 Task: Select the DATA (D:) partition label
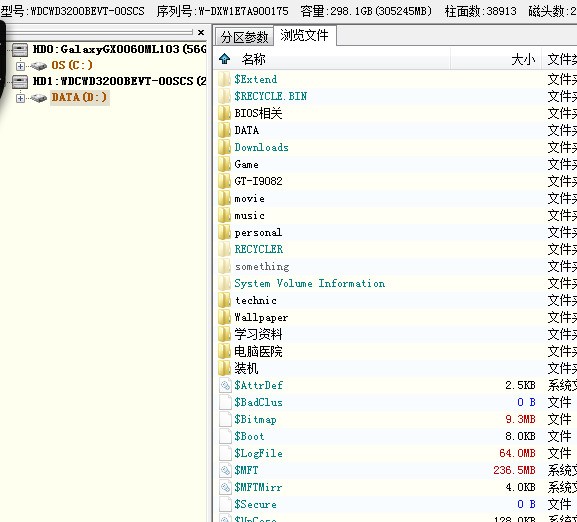pos(79,97)
